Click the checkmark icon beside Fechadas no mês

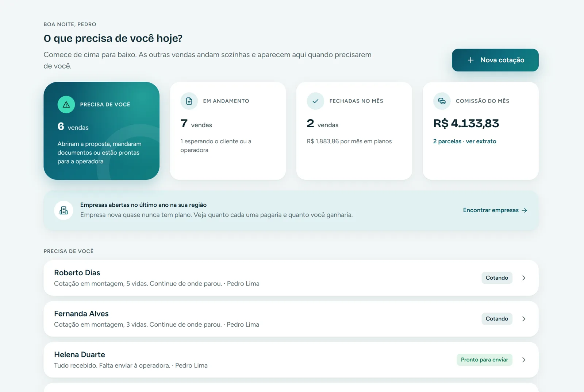[x=315, y=101]
